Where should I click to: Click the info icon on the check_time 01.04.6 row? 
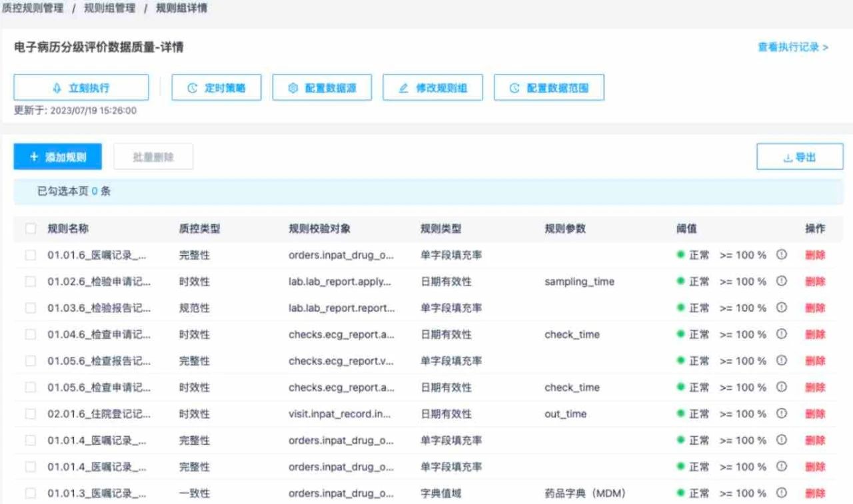781,334
